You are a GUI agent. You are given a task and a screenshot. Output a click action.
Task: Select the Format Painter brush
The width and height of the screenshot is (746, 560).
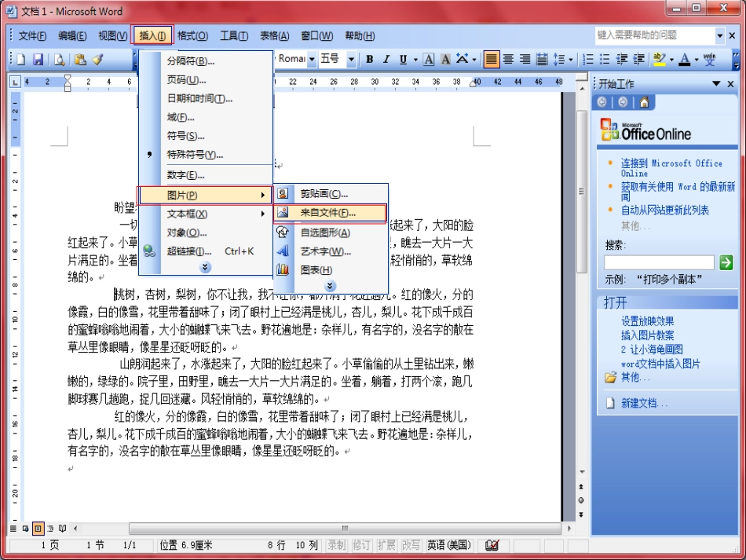[97, 59]
